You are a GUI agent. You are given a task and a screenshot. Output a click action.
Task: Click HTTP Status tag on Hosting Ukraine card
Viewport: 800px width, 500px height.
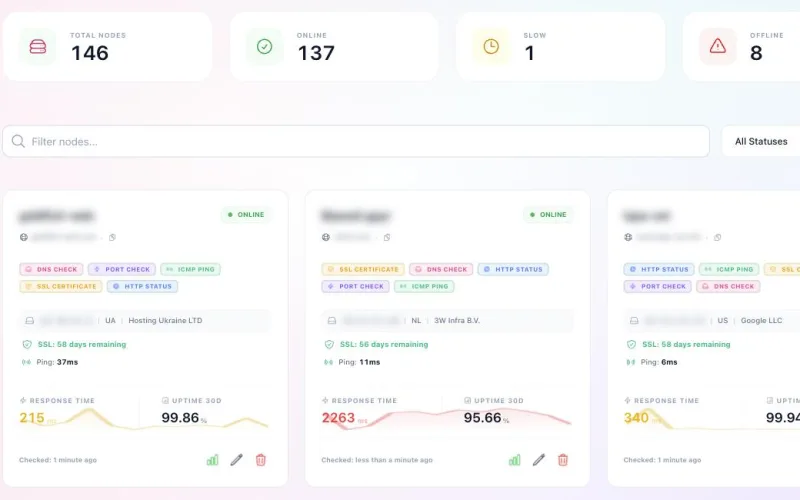[142, 286]
